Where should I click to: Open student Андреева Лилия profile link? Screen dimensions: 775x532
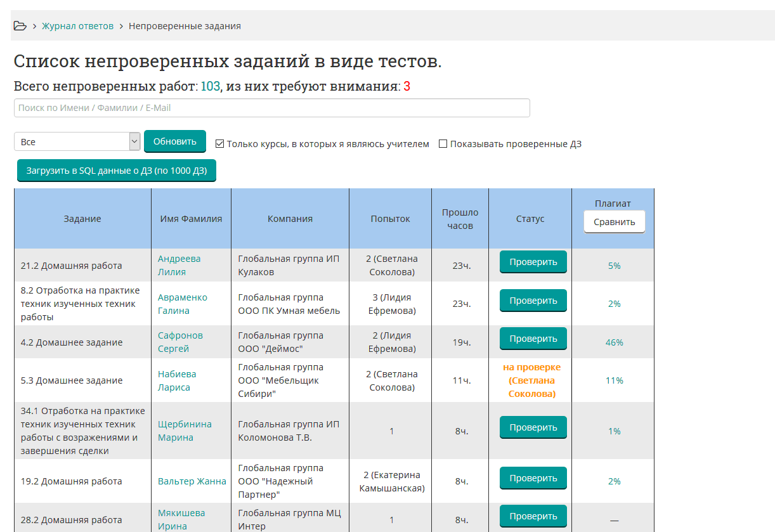[x=179, y=265]
